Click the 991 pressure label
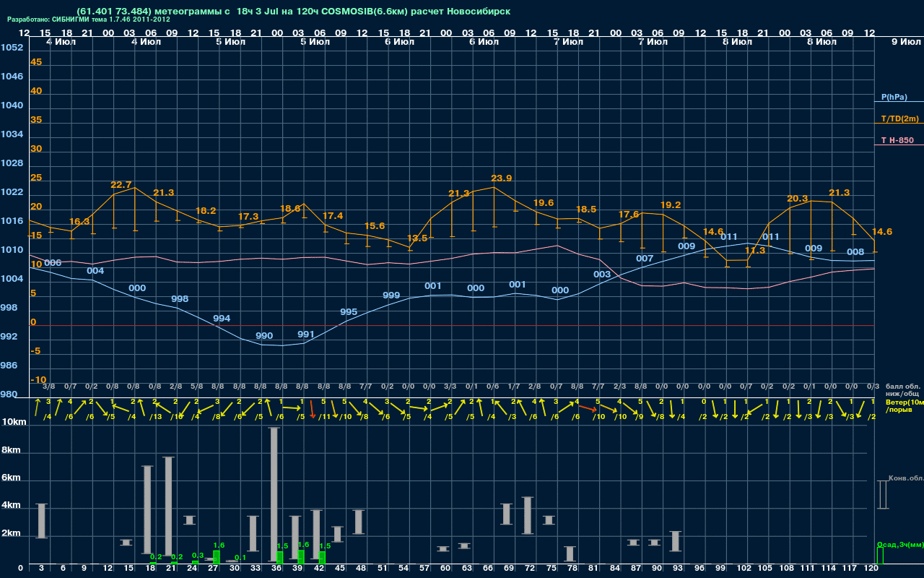This screenshot has height=578, width=924. tap(306, 335)
